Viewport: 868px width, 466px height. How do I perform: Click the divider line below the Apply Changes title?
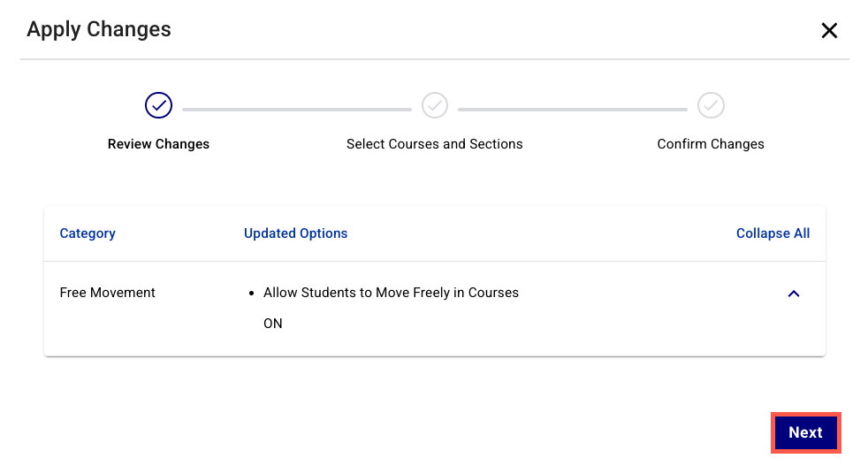click(435, 59)
